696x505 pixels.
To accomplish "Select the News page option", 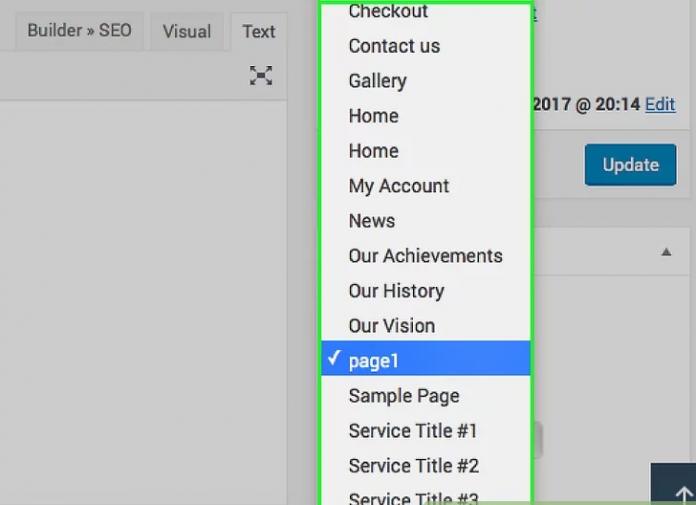I will (371, 221).
